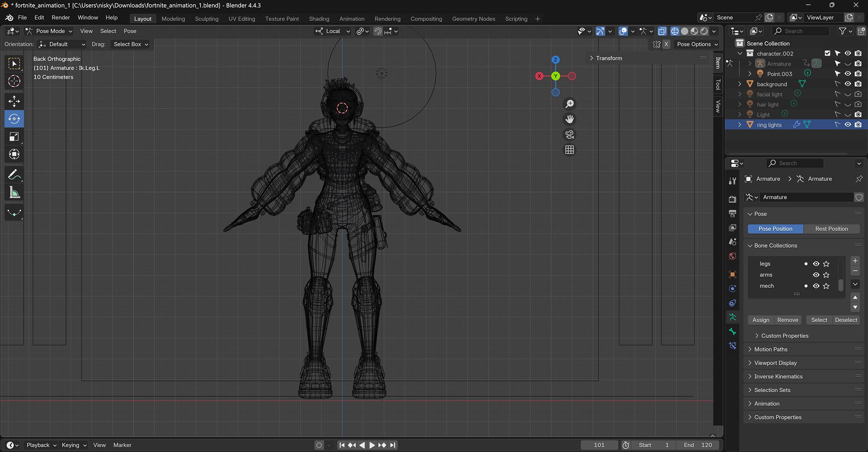The image size is (868, 452).
Task: Open the Tool properties tab icon
Action: (732, 181)
